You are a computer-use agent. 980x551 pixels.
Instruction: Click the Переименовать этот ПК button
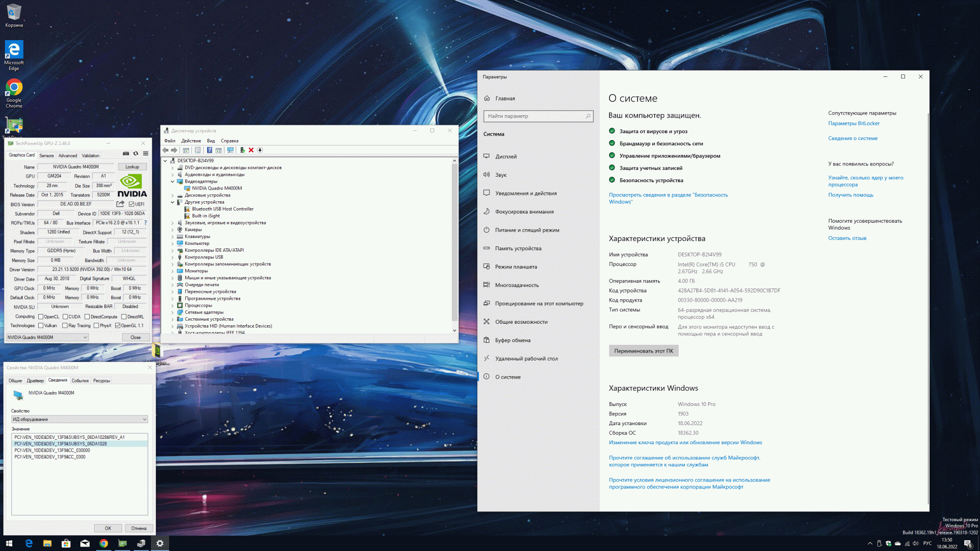point(643,351)
